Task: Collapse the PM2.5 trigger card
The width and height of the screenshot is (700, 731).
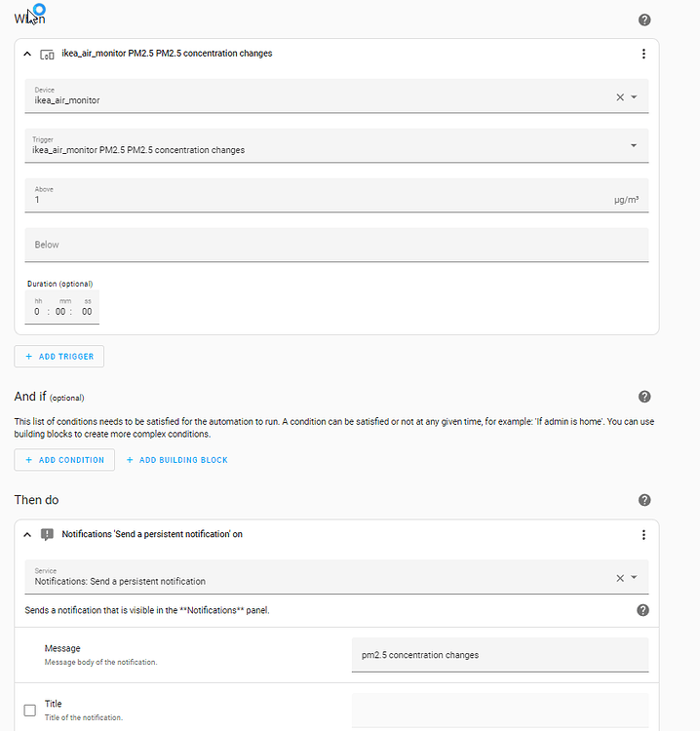Action: click(x=27, y=54)
